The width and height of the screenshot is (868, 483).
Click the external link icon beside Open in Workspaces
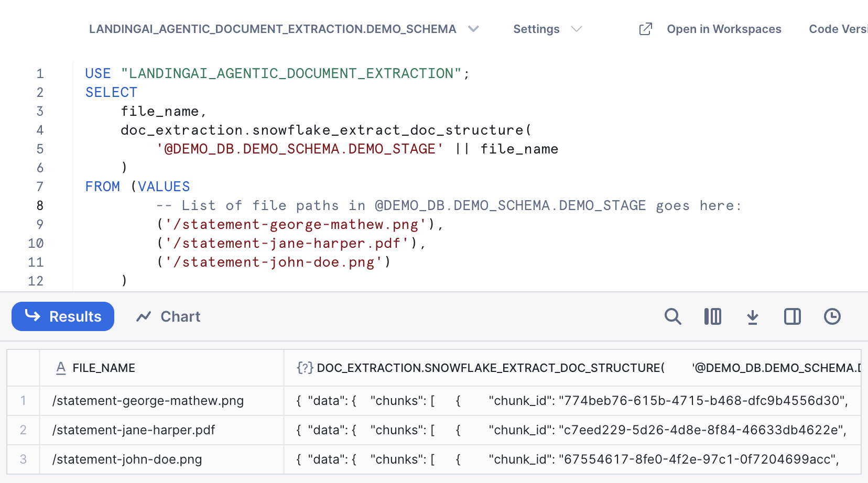[646, 29]
